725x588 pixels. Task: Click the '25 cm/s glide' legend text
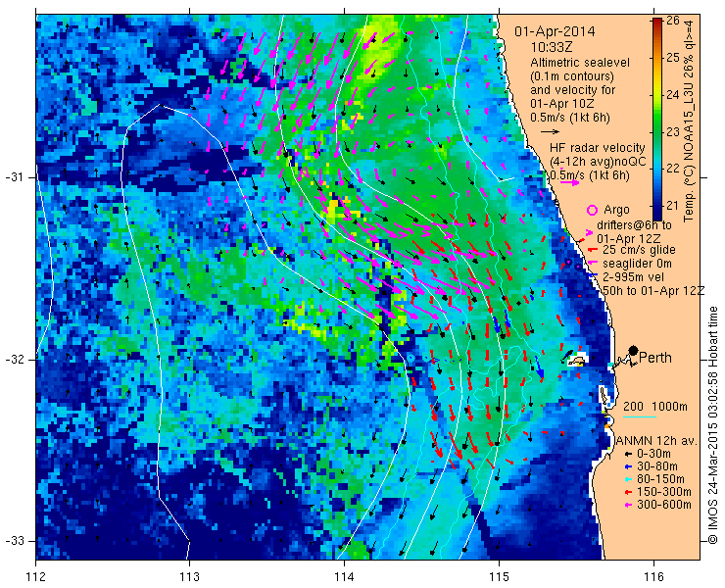pyautogui.click(x=639, y=250)
